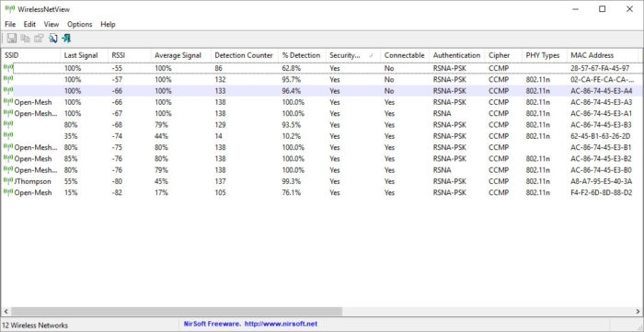Select the antenna icon of the row with RSSI -57
This screenshot has width=644, height=332.
pyautogui.click(x=8, y=79)
